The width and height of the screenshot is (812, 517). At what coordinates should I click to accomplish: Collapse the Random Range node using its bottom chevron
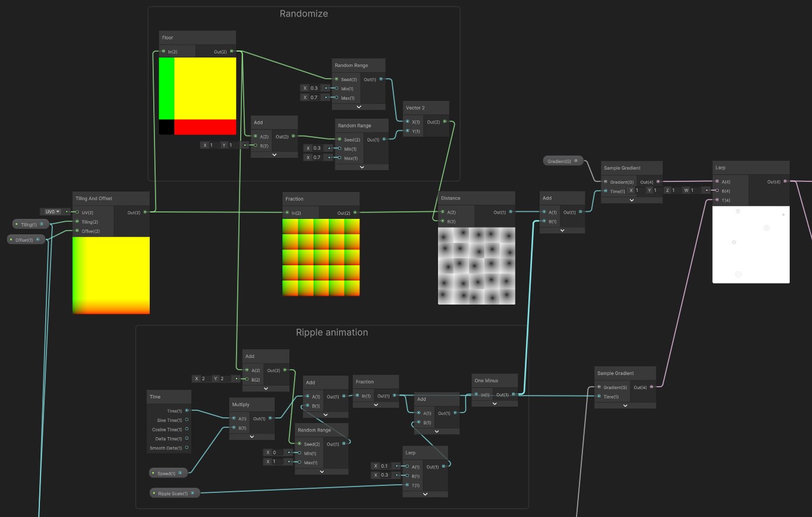[359, 106]
